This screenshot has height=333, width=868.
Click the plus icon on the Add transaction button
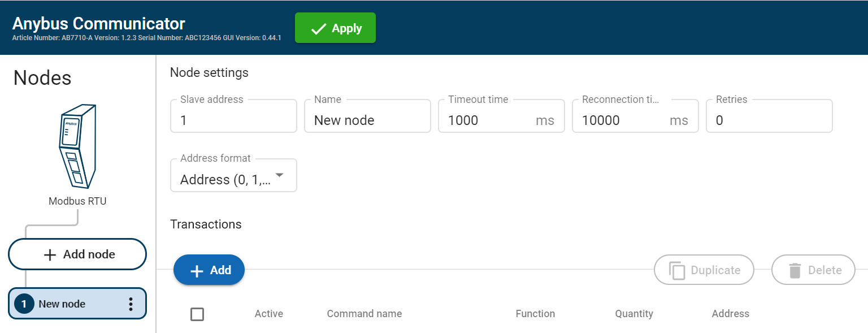197,270
